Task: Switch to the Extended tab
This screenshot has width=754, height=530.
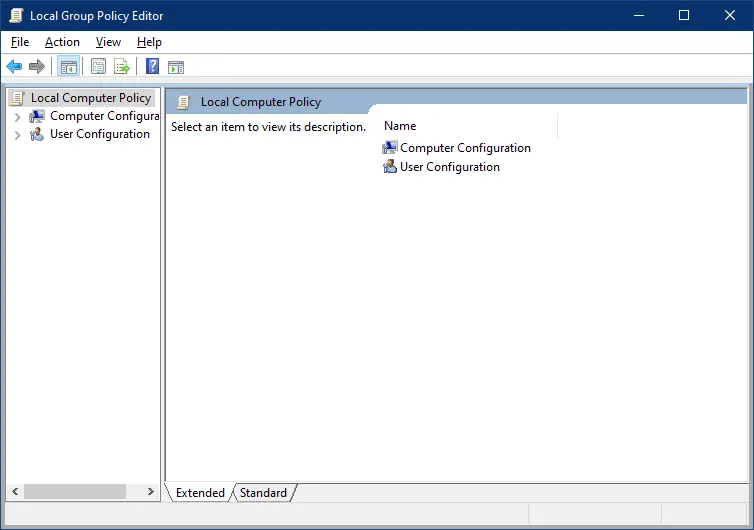Action: click(200, 493)
